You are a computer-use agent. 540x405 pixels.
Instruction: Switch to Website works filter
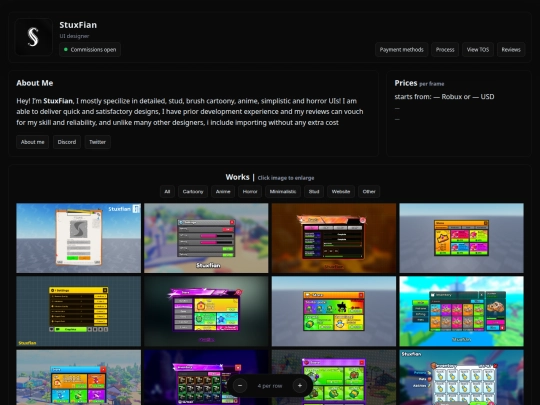click(x=341, y=191)
